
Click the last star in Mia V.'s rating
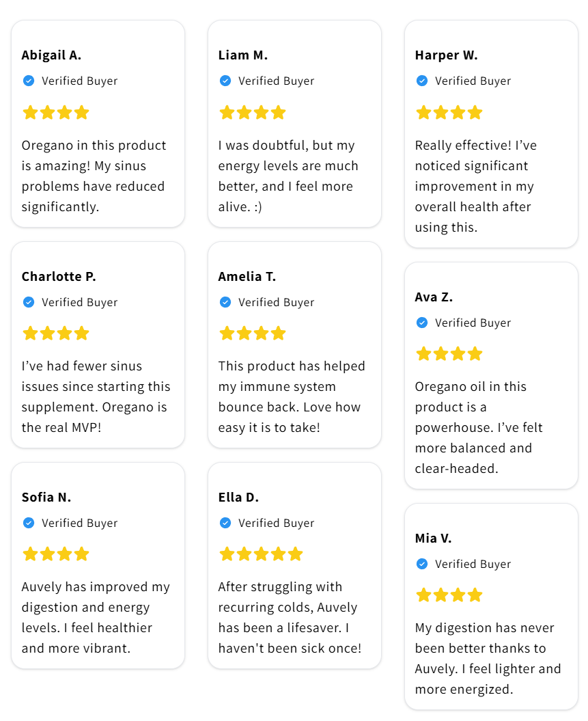pyautogui.click(x=475, y=595)
